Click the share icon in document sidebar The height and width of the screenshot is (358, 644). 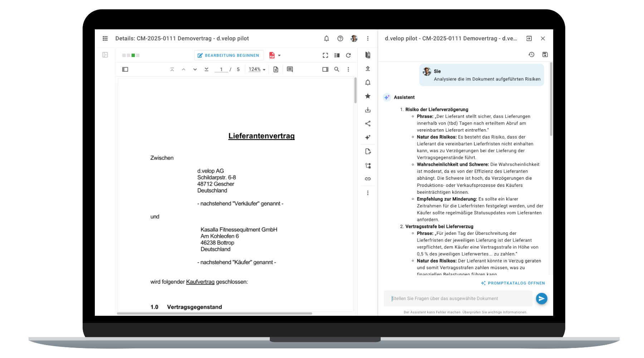(x=367, y=124)
